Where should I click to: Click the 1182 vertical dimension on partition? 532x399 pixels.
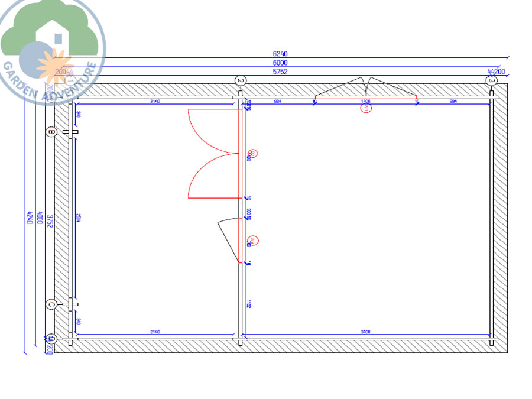(249, 304)
